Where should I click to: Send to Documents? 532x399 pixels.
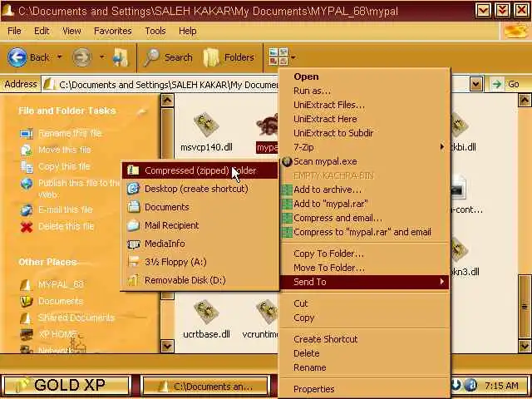click(x=200, y=207)
